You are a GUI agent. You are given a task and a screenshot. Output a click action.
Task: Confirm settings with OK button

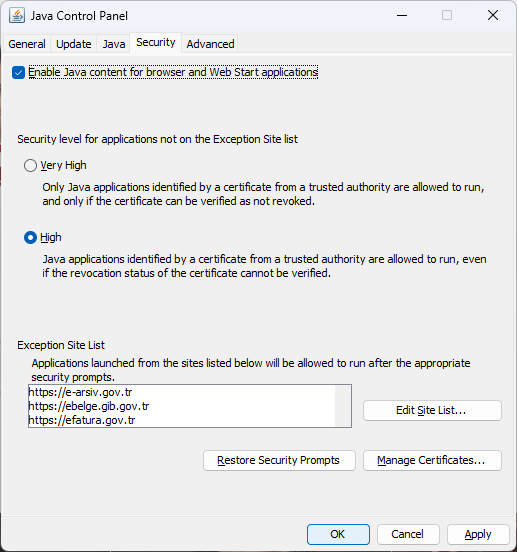point(338,534)
